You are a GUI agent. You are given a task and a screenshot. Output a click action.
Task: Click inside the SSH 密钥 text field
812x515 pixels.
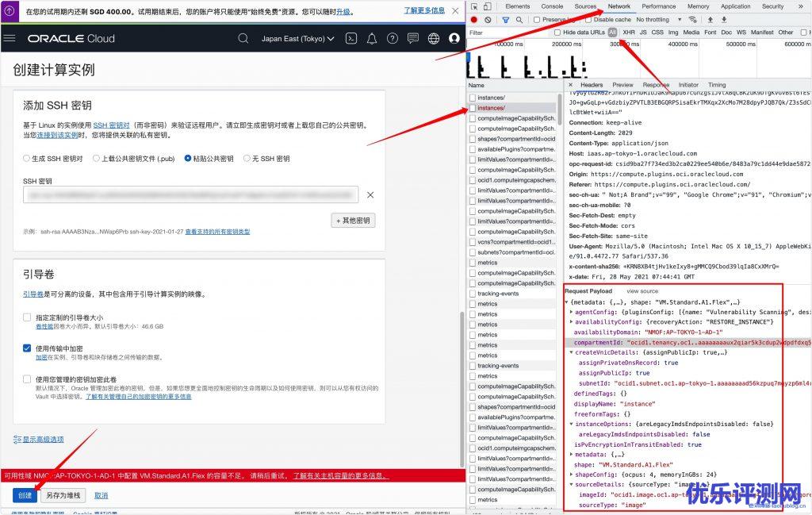(x=190, y=194)
